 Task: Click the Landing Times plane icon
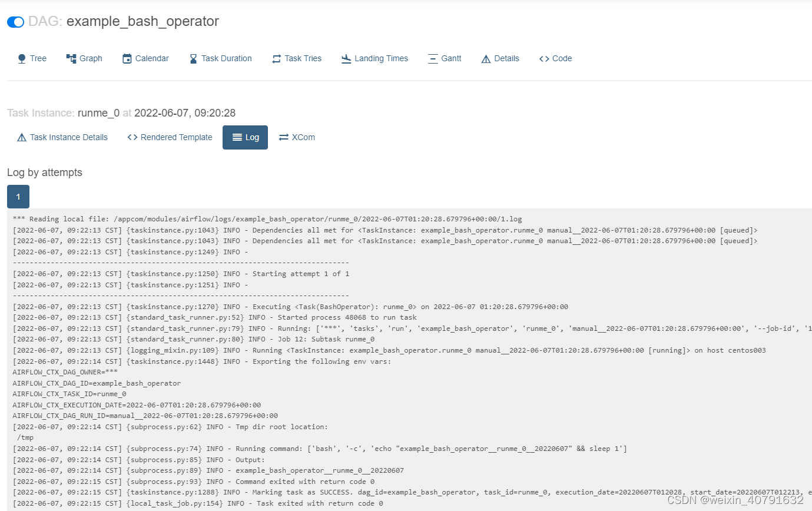[x=346, y=58]
